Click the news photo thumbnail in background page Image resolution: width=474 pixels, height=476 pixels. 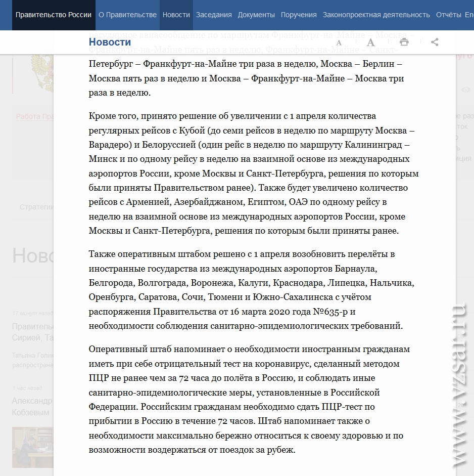pyautogui.click(x=33, y=447)
